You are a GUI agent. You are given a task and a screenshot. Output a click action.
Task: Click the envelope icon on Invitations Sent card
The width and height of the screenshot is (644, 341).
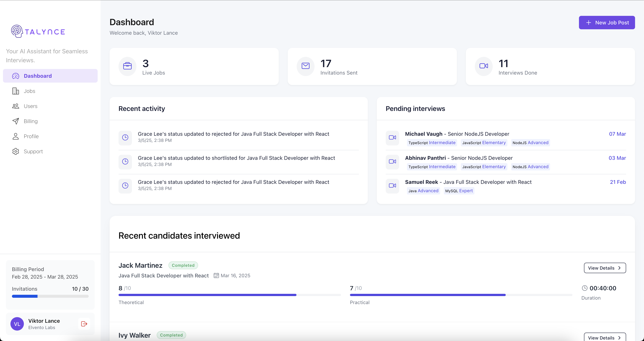pos(305,66)
